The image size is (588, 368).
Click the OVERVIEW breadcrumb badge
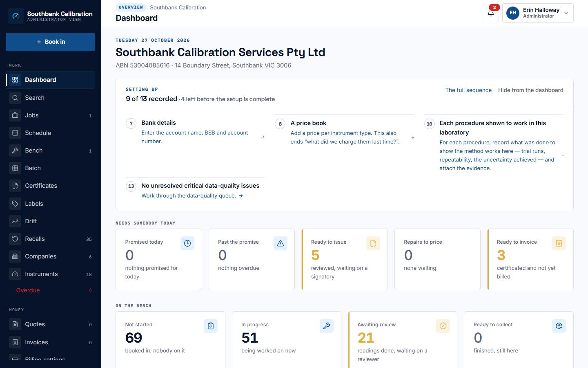pos(131,7)
